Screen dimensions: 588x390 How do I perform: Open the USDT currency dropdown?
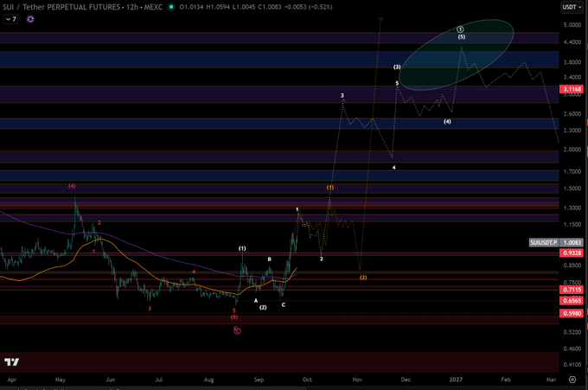572,7
